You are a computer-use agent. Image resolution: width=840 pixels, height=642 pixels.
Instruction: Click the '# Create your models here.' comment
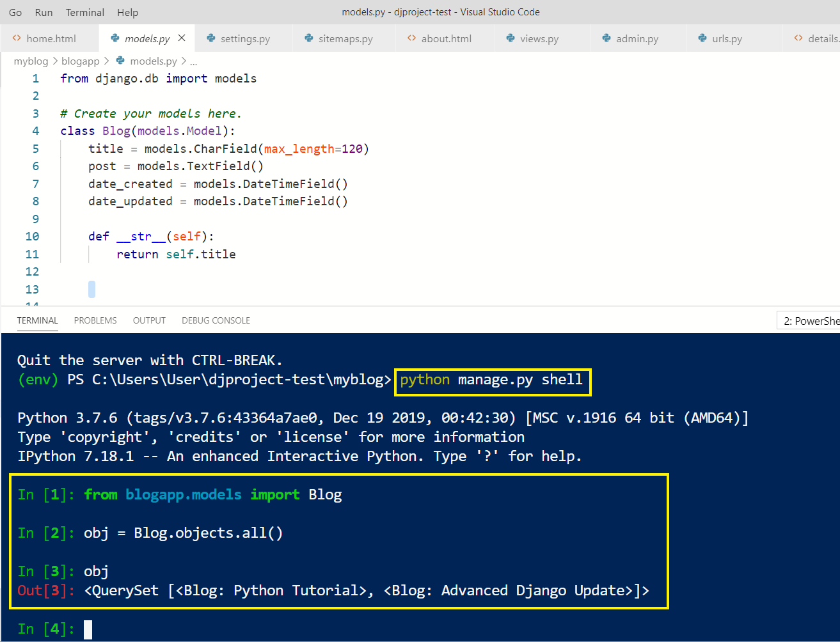pyautogui.click(x=151, y=114)
